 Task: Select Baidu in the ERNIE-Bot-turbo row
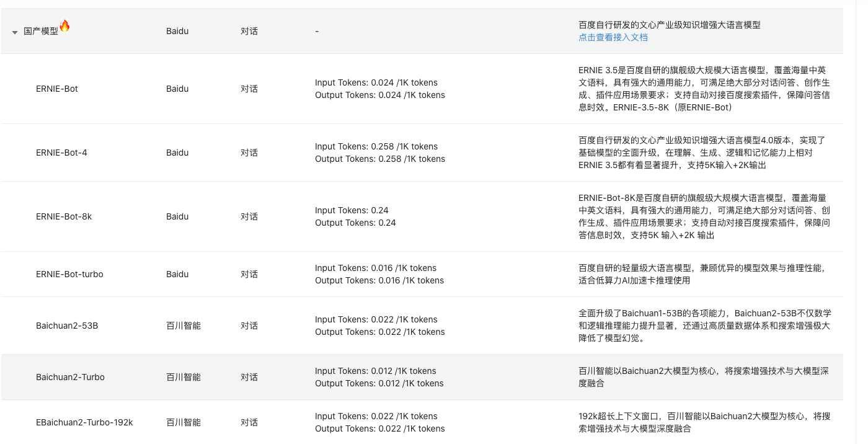177,274
